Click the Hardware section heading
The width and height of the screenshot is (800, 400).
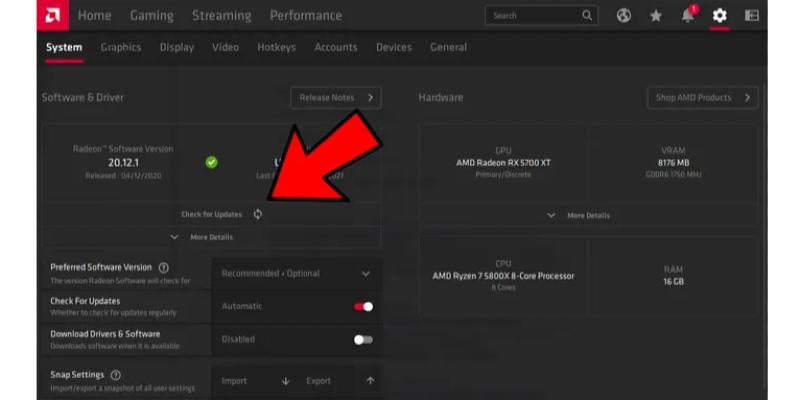441,97
